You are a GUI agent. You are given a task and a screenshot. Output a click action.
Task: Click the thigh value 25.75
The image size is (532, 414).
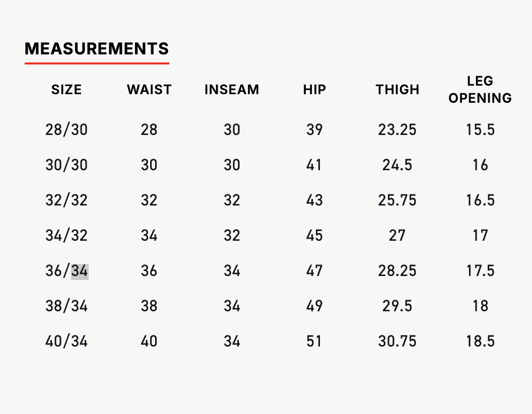click(x=397, y=200)
